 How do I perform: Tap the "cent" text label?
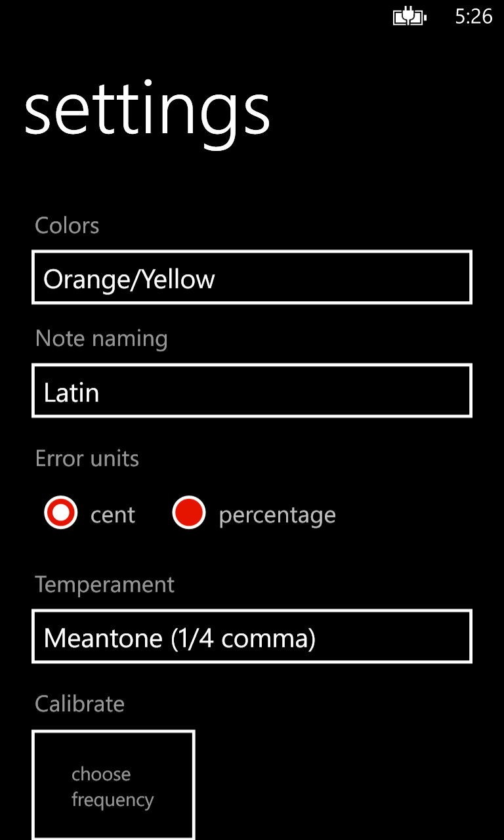(x=113, y=515)
